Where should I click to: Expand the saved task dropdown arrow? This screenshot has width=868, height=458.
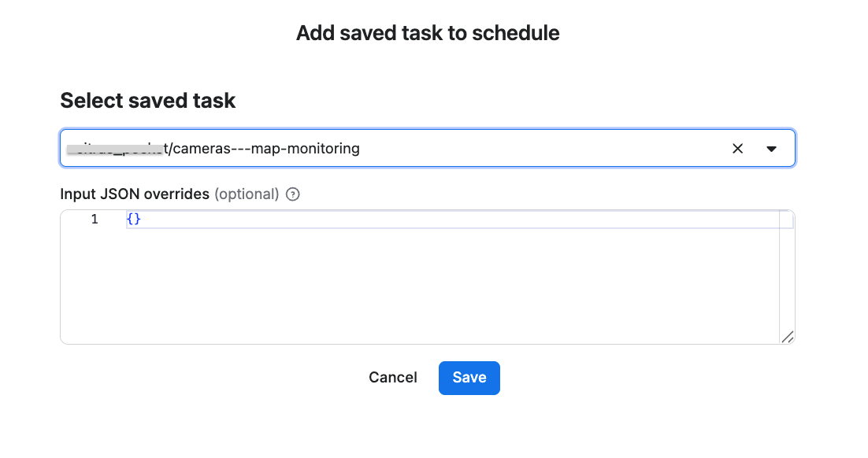pos(771,149)
